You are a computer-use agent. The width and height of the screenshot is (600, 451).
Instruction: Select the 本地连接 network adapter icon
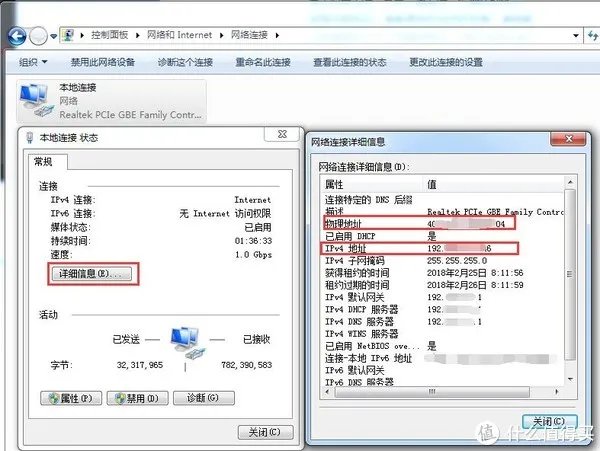click(x=36, y=101)
